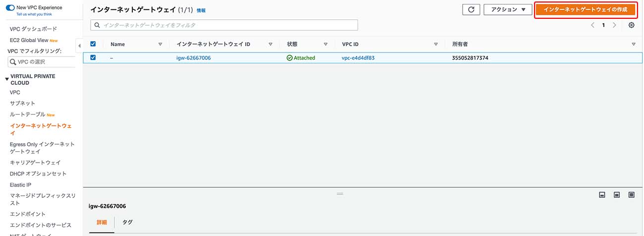Image resolution: width=644 pixels, height=236 pixels.
Task: Open エンドポイント in sidebar
Action: point(28,214)
